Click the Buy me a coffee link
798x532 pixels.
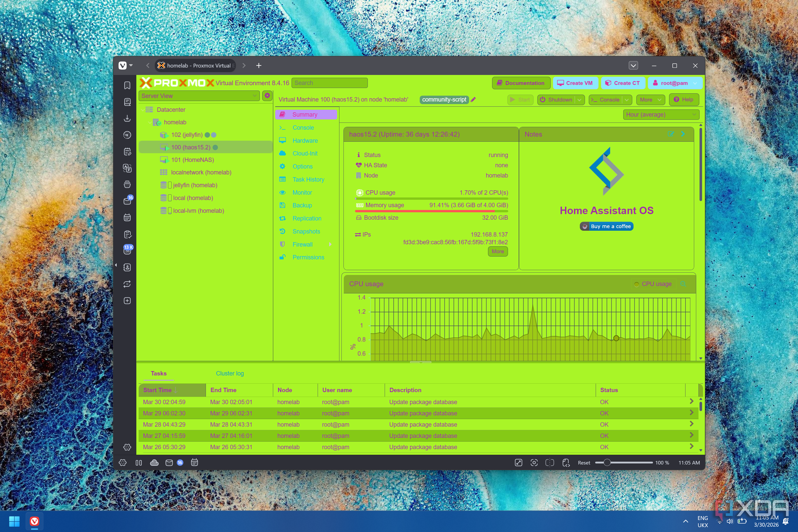606,226
